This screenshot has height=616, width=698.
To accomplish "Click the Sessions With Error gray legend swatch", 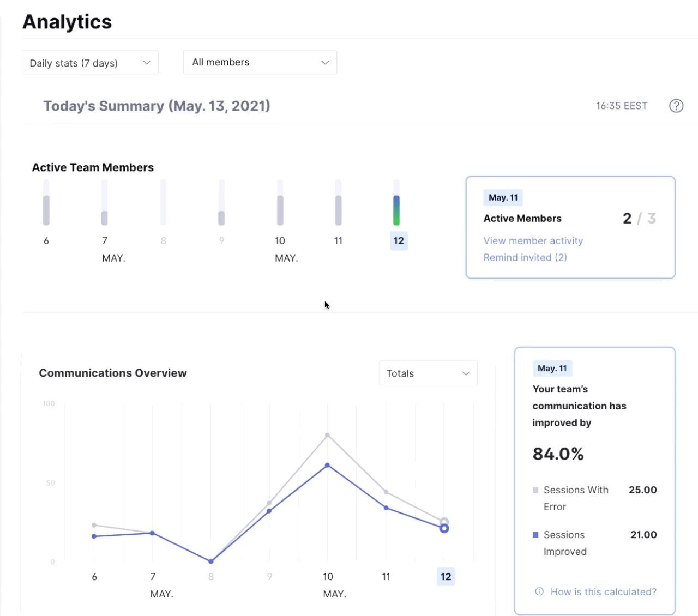I will point(535,490).
